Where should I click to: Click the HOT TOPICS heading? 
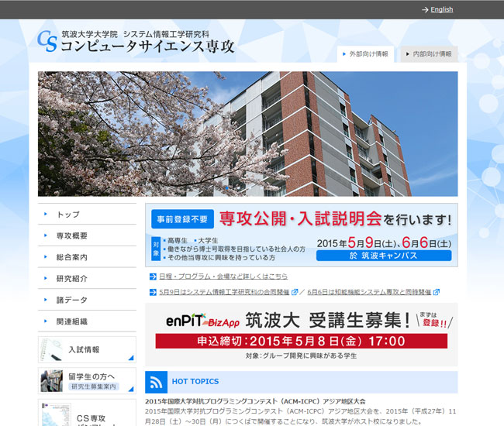point(195,381)
